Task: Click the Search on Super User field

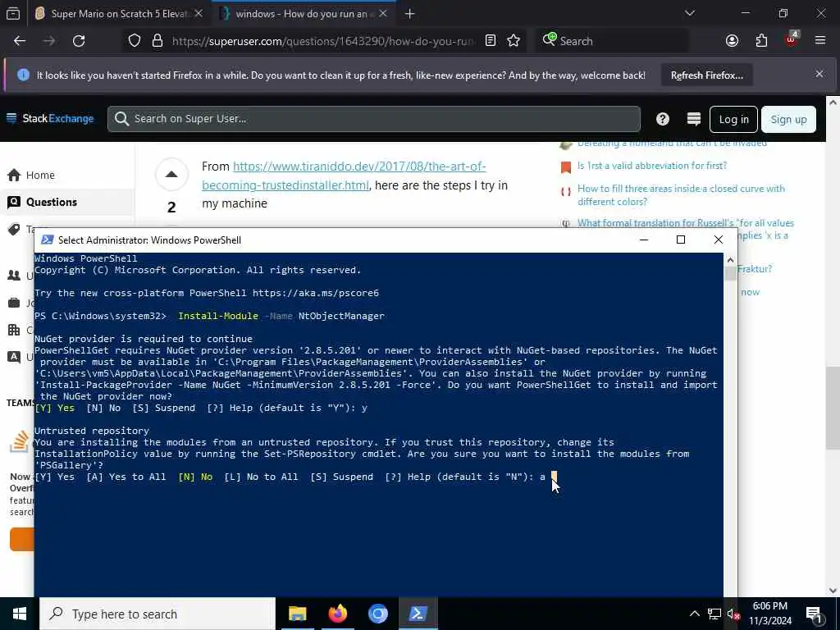Action: click(374, 119)
